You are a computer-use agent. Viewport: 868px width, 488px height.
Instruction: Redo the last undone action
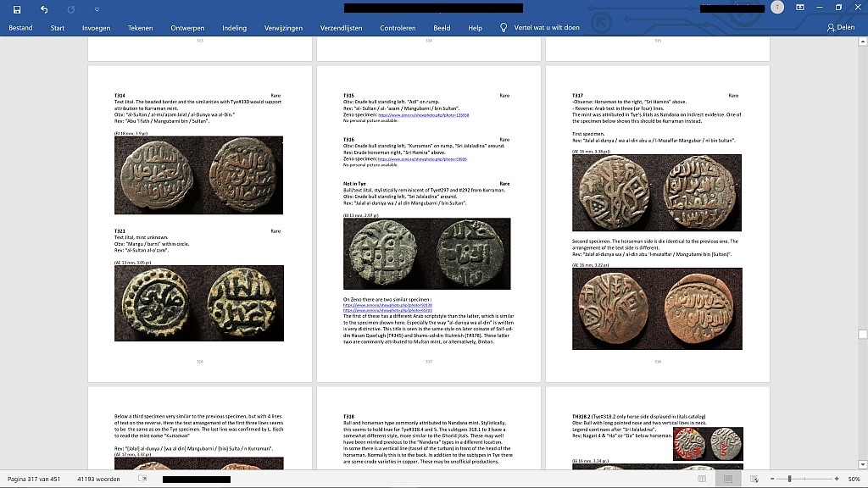(71, 8)
